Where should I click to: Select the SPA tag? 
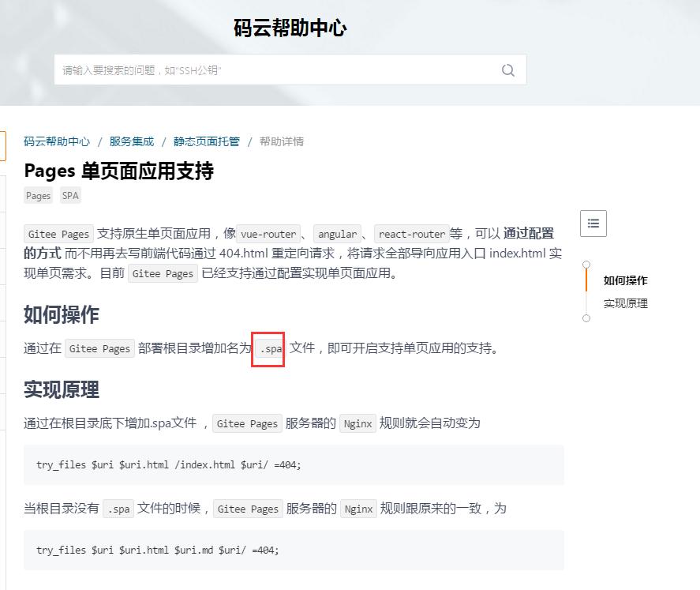tap(70, 196)
